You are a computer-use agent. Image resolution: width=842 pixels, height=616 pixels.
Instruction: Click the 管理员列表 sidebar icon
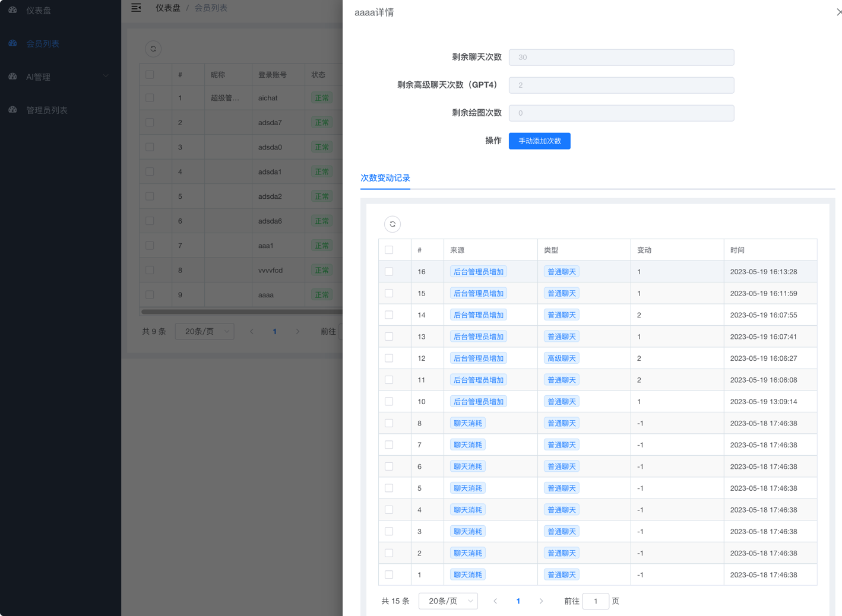pyautogui.click(x=12, y=110)
